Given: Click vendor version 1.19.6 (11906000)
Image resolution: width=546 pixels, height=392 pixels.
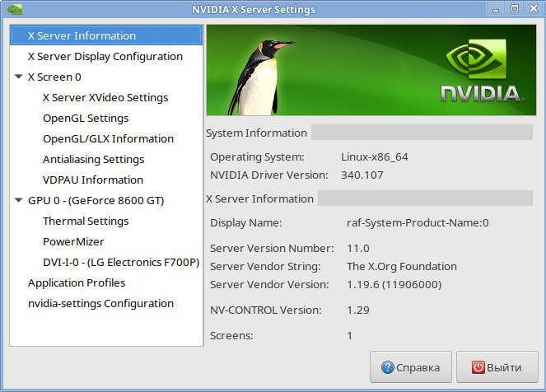Looking at the screenshot, I should [x=394, y=284].
